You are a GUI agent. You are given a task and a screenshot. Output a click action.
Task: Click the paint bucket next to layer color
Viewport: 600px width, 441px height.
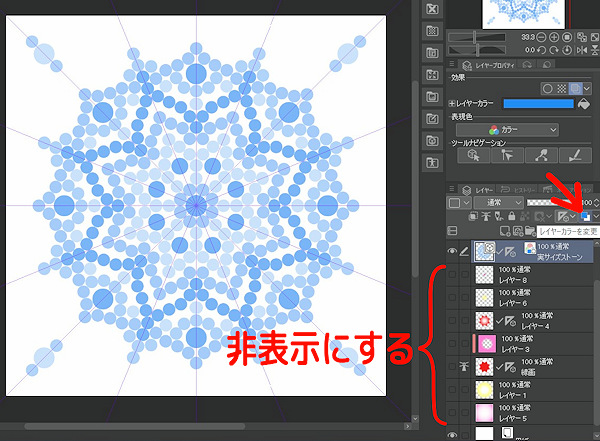click(x=584, y=104)
